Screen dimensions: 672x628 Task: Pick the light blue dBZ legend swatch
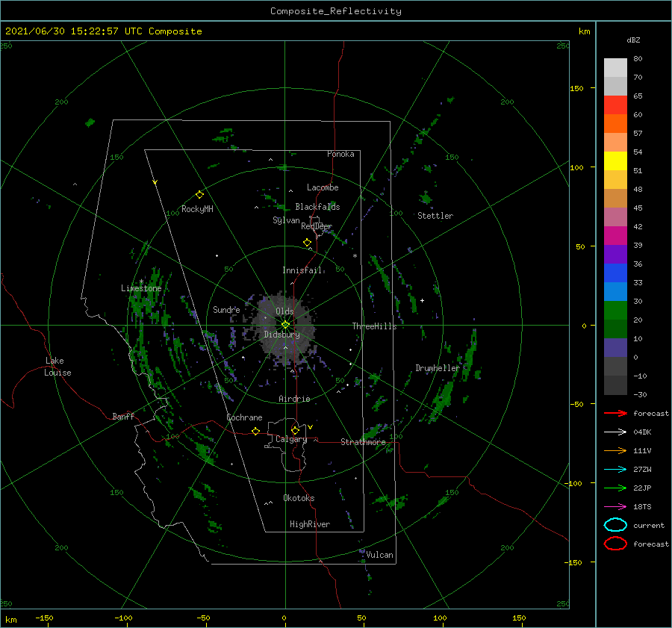click(615, 291)
